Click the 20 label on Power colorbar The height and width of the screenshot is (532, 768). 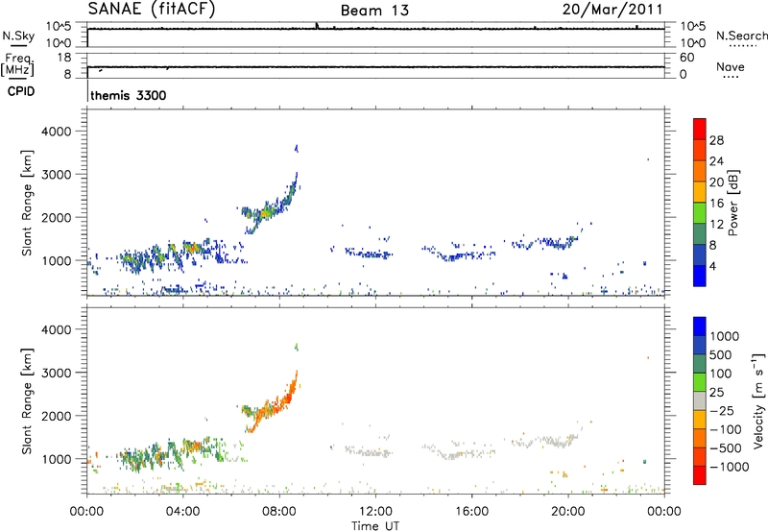[x=716, y=182]
